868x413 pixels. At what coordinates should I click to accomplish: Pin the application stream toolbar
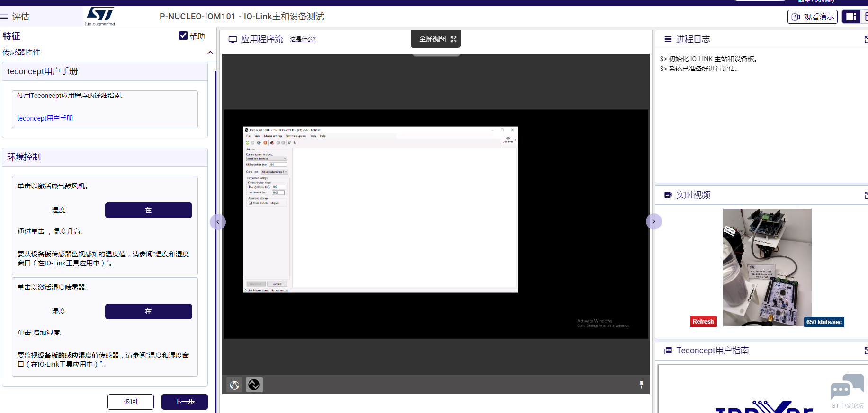(641, 385)
